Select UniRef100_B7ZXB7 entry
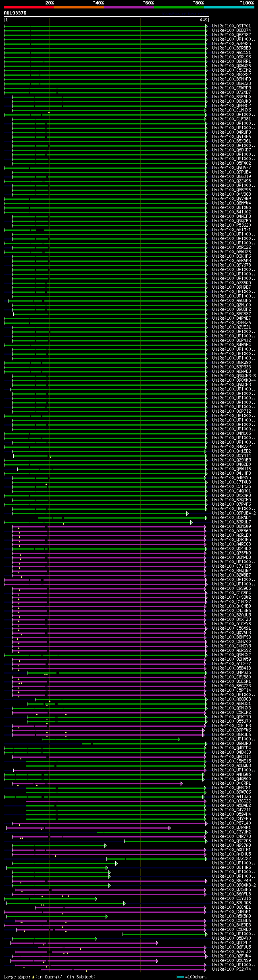This screenshot has height=980, width=258. pyautogui.click(x=231, y=93)
